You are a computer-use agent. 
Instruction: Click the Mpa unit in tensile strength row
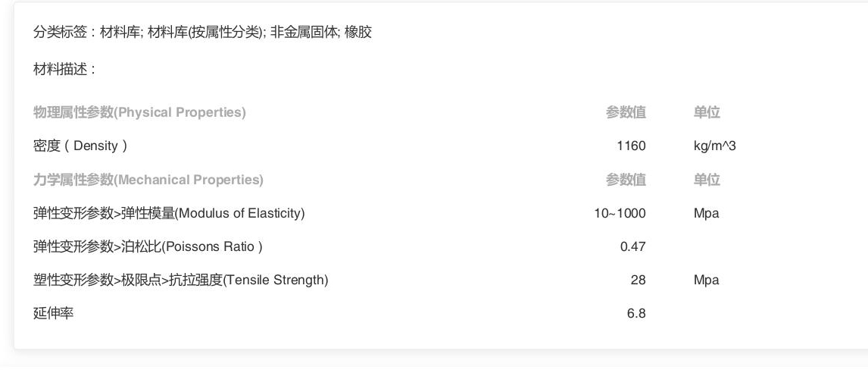coord(707,281)
